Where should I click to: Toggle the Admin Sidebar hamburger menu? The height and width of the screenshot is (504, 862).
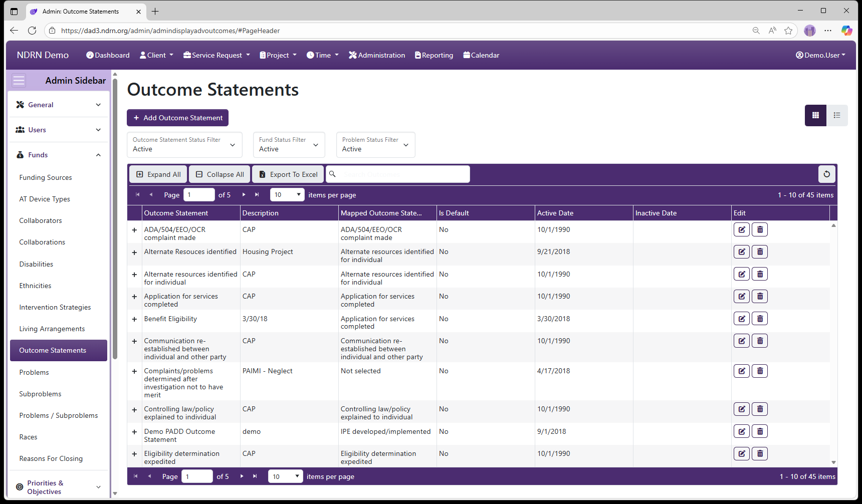point(19,81)
